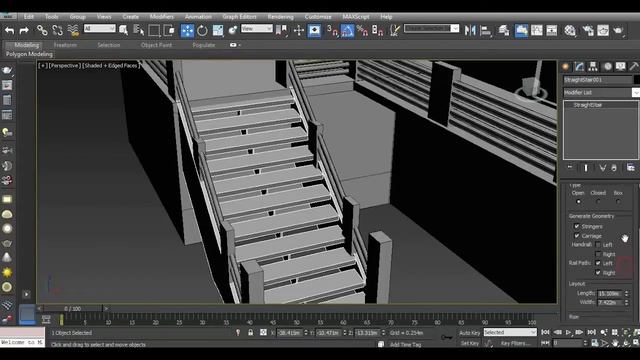Click the Redo arrow icon
Image resolution: width=640 pixels, height=360 pixels.
coord(24,31)
